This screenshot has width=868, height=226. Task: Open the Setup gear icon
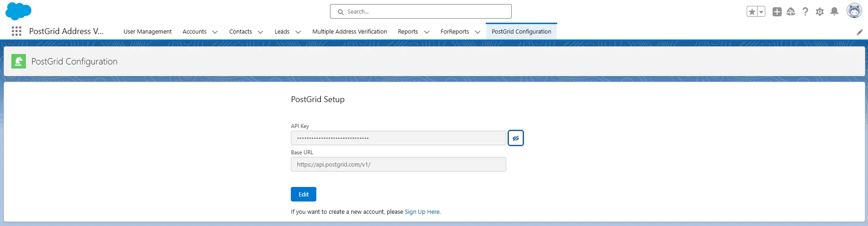point(820,12)
